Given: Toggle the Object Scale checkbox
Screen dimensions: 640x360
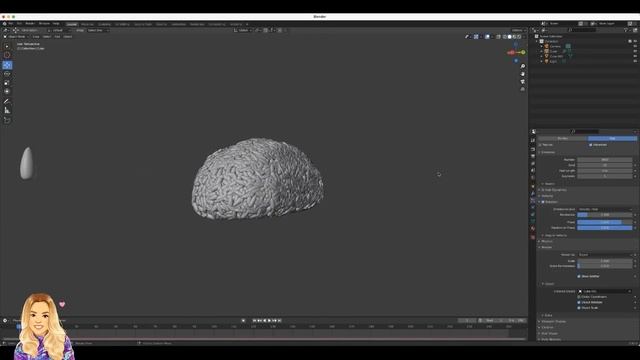Looking at the screenshot, I should (x=579, y=308).
